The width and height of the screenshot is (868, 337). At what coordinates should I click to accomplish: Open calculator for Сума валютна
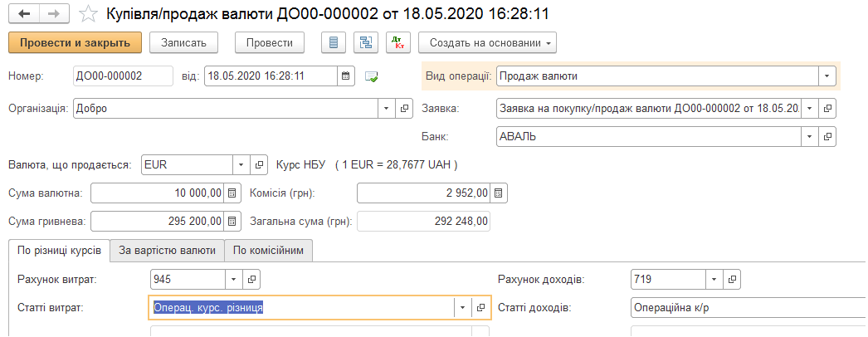click(232, 193)
